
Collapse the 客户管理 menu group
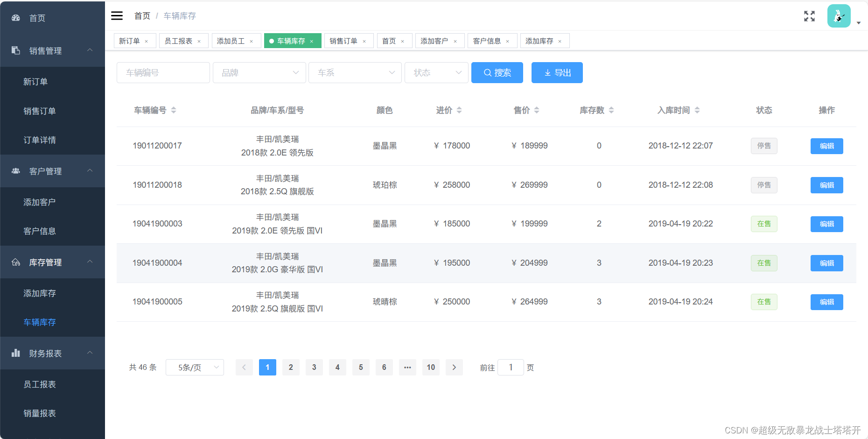click(90, 170)
